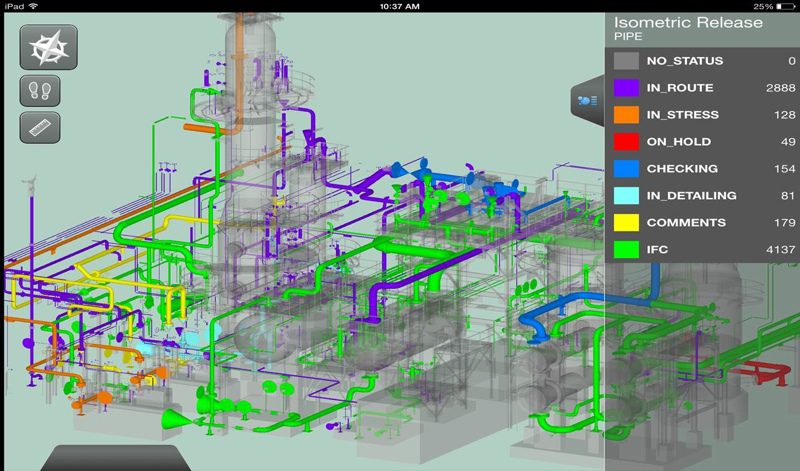This screenshot has height=471, width=800.
Task: Tap the blue CHECKING color swatch
Action: (x=626, y=169)
